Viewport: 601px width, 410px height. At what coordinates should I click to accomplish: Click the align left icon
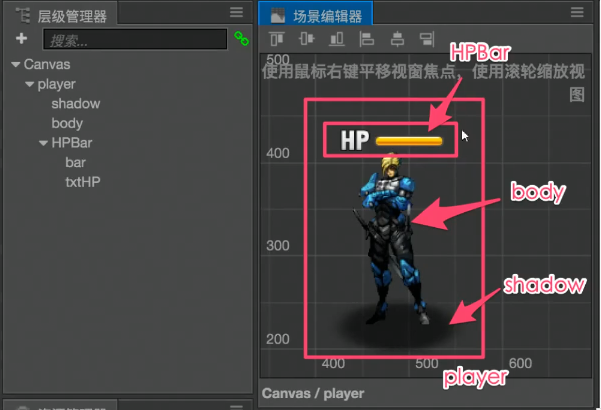point(367,39)
